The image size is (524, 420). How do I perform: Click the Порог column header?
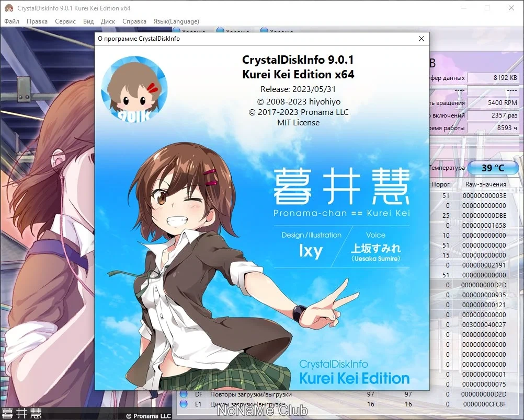[x=440, y=184]
